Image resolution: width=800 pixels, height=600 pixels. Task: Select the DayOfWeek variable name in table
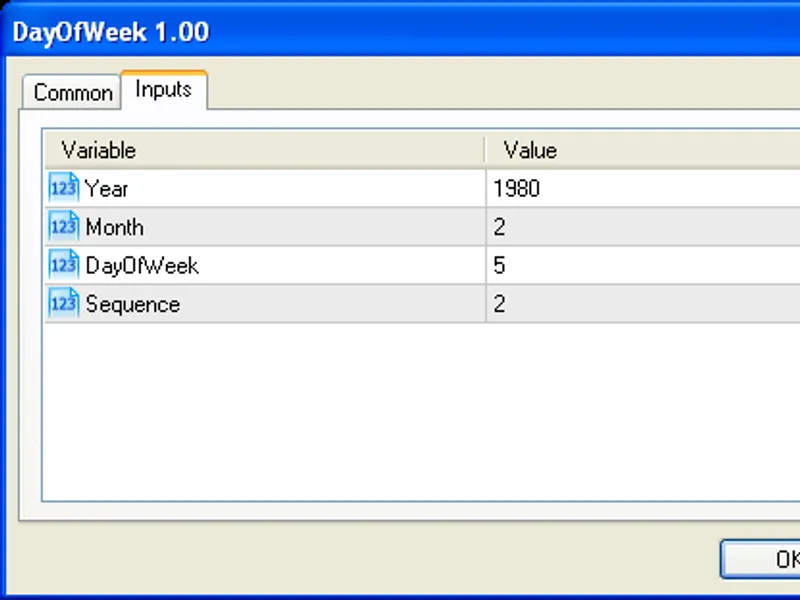click(x=142, y=266)
